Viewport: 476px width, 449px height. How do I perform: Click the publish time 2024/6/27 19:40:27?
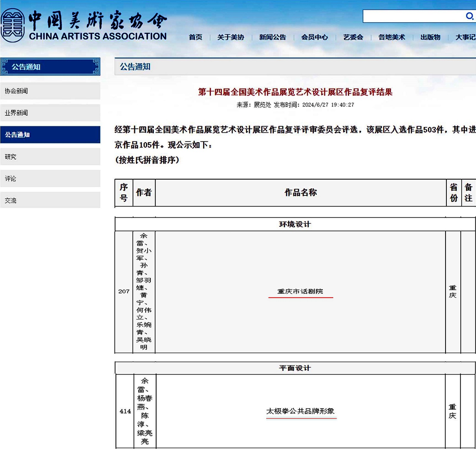tap(328, 105)
